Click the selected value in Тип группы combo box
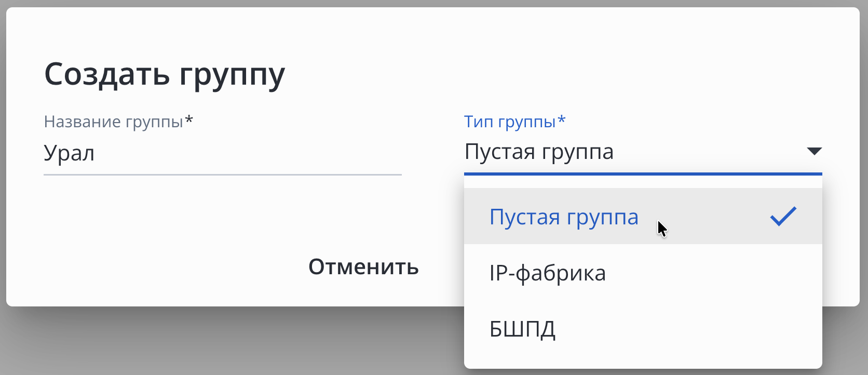868x375 pixels. pos(539,152)
